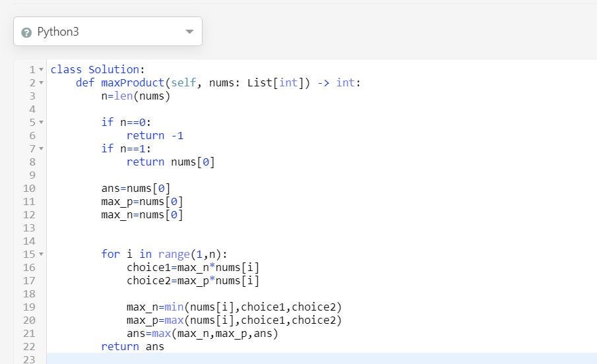Click on 'maxProduct' function name
Image resolution: width=597 pixels, height=364 pixels.
coord(133,82)
